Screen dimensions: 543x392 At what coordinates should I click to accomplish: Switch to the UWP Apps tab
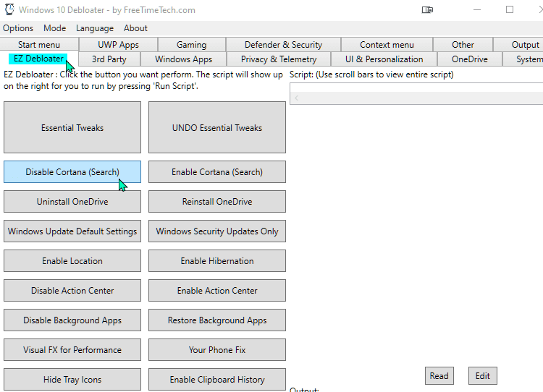[118, 45]
